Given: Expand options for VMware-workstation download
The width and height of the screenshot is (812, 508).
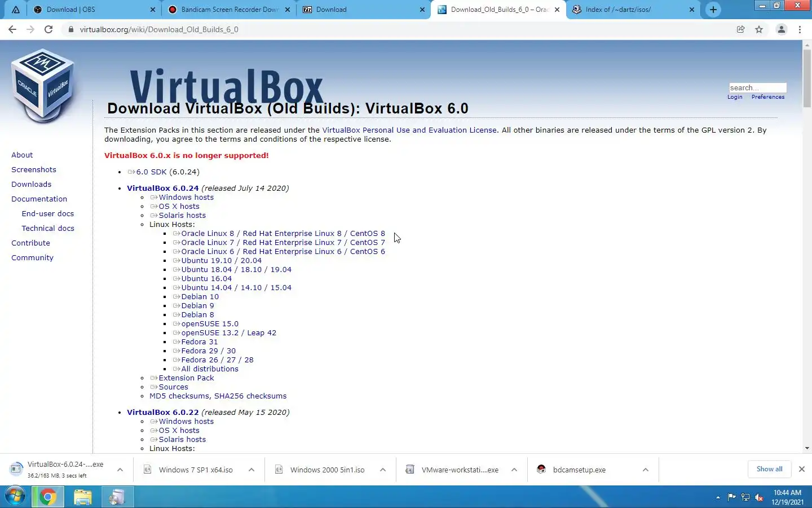Looking at the screenshot, I should point(514,470).
